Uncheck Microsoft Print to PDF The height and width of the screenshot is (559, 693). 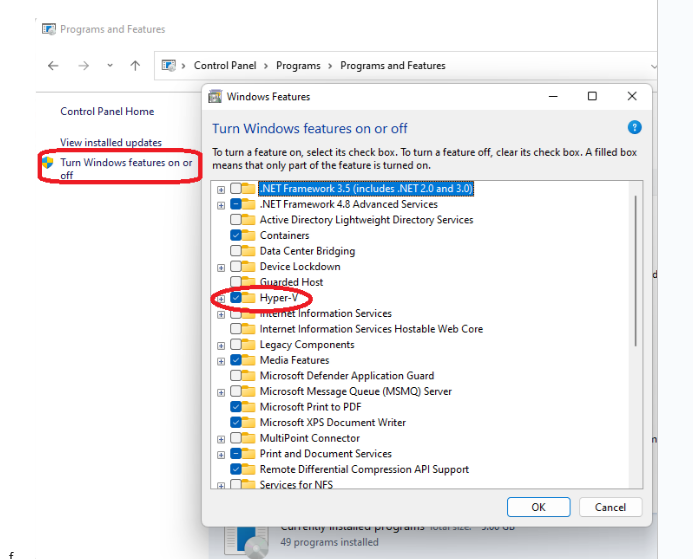[x=235, y=407]
